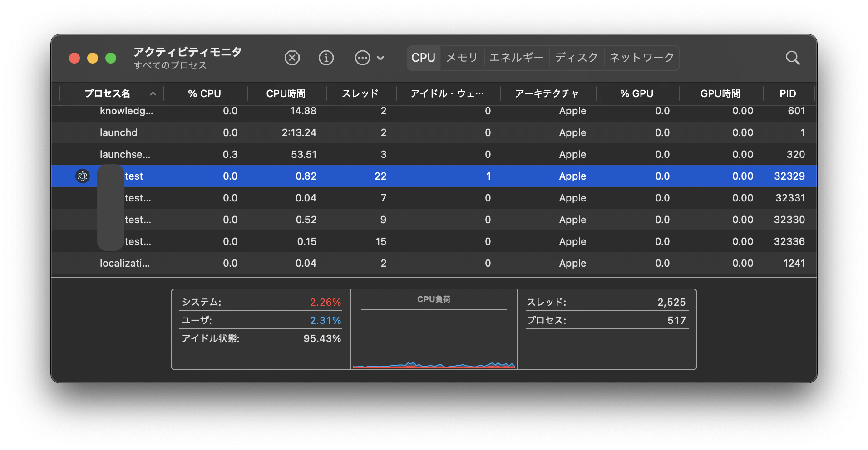Switch to the ネットワーク tab

pos(641,58)
